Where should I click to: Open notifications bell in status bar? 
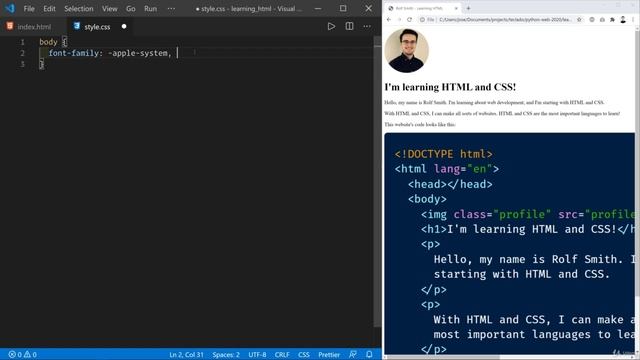tap(369, 354)
